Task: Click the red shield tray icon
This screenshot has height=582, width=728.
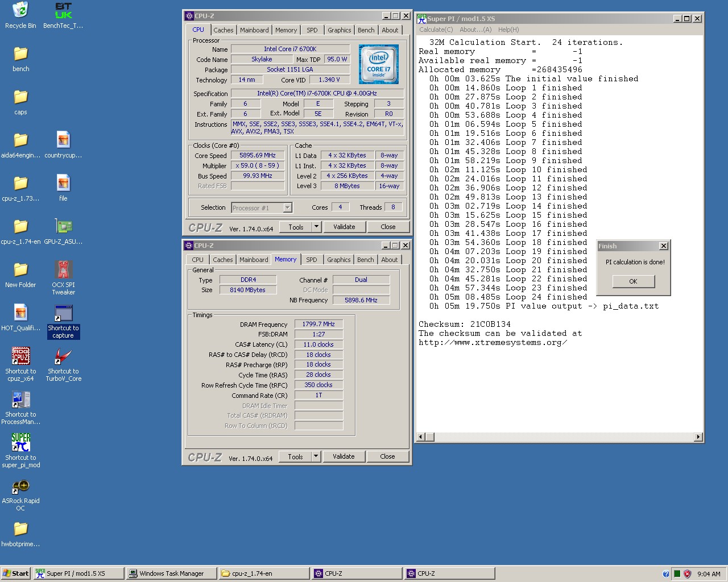Action: (687, 573)
